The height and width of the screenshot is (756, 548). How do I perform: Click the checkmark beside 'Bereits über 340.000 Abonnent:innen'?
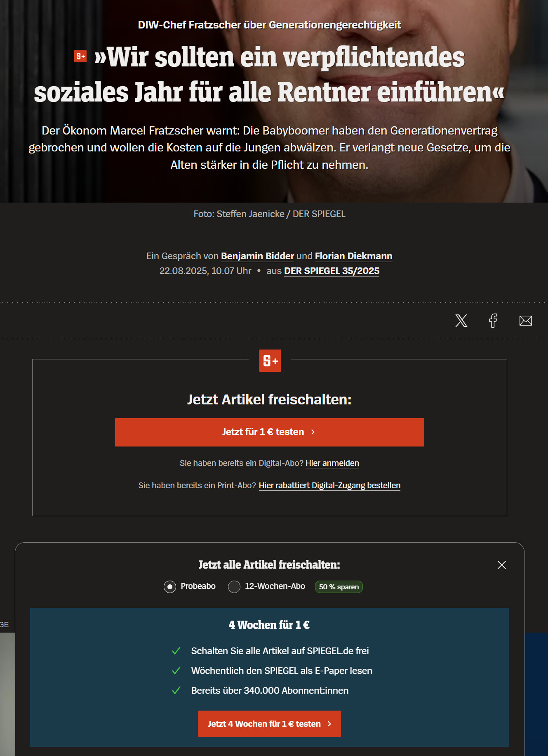point(176,690)
